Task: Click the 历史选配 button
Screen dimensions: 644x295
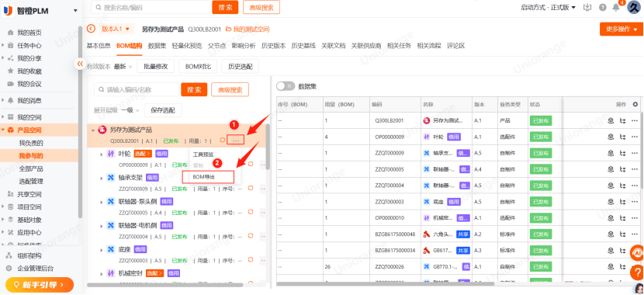Action: click(241, 66)
